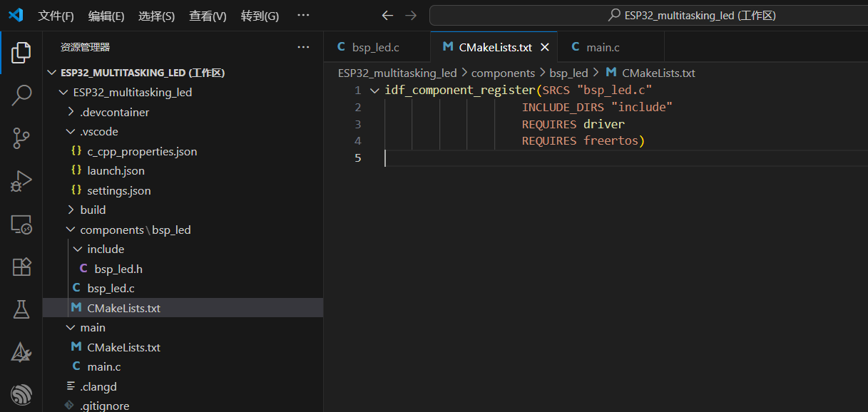Collapse the components\bsp_led folder

[x=71, y=230]
